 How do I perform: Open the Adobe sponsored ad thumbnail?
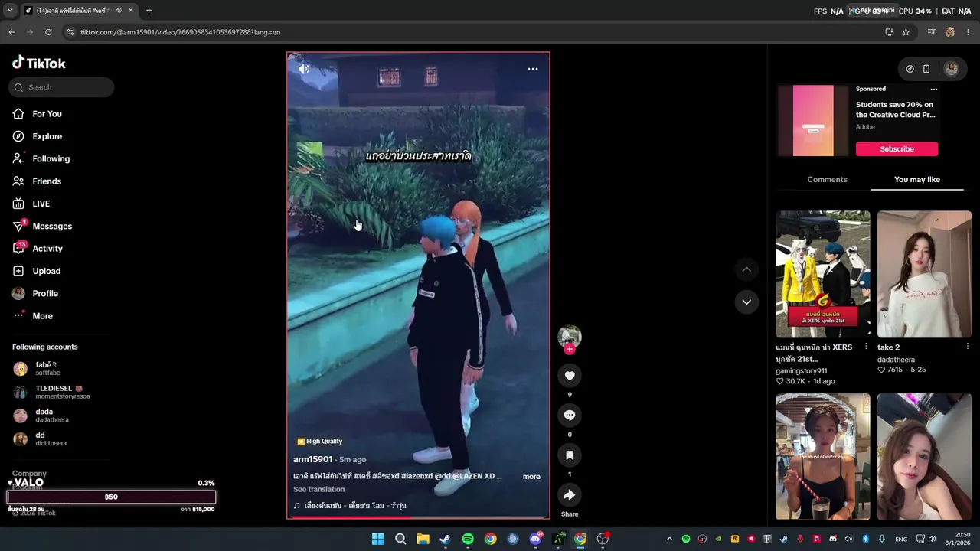point(813,120)
